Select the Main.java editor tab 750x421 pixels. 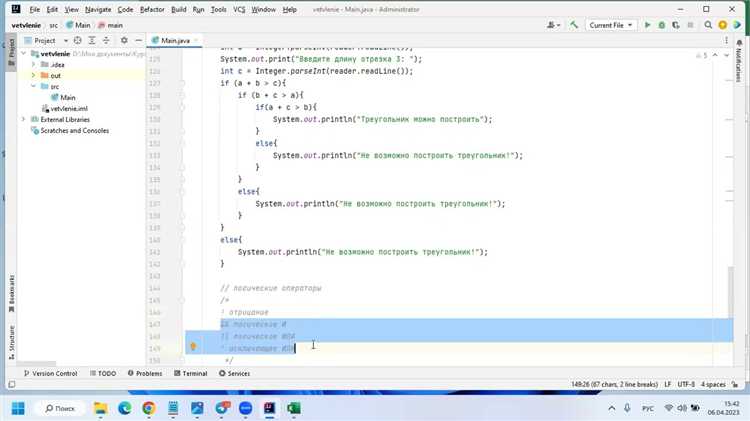tap(175, 41)
